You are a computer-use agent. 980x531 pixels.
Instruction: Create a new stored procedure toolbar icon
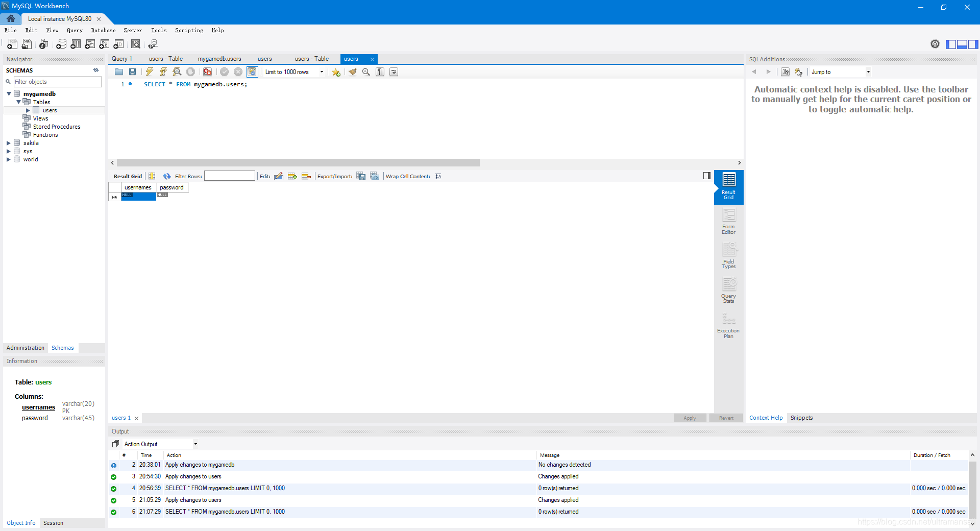pos(104,44)
